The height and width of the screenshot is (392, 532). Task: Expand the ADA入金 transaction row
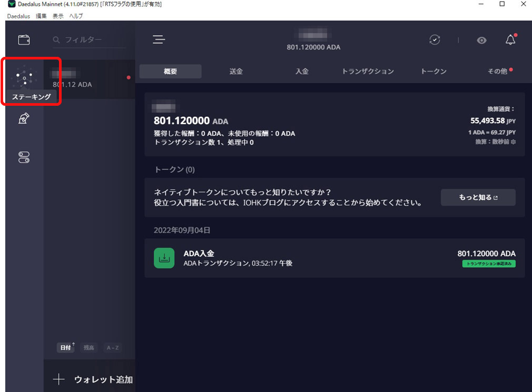click(x=334, y=258)
